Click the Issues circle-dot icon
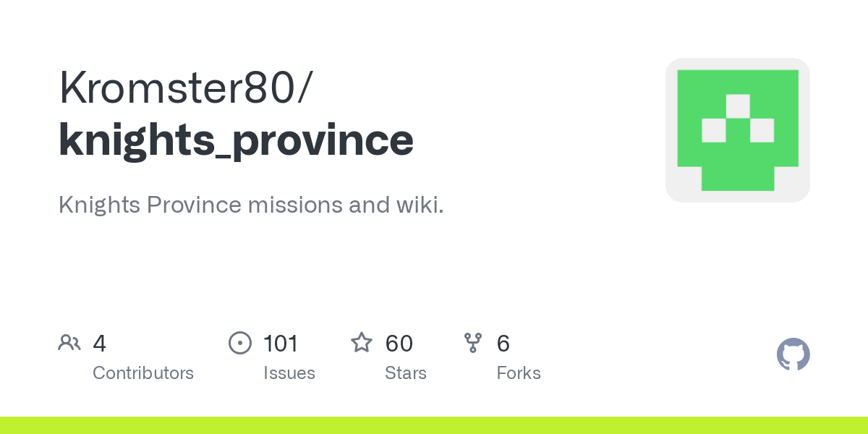 click(239, 343)
